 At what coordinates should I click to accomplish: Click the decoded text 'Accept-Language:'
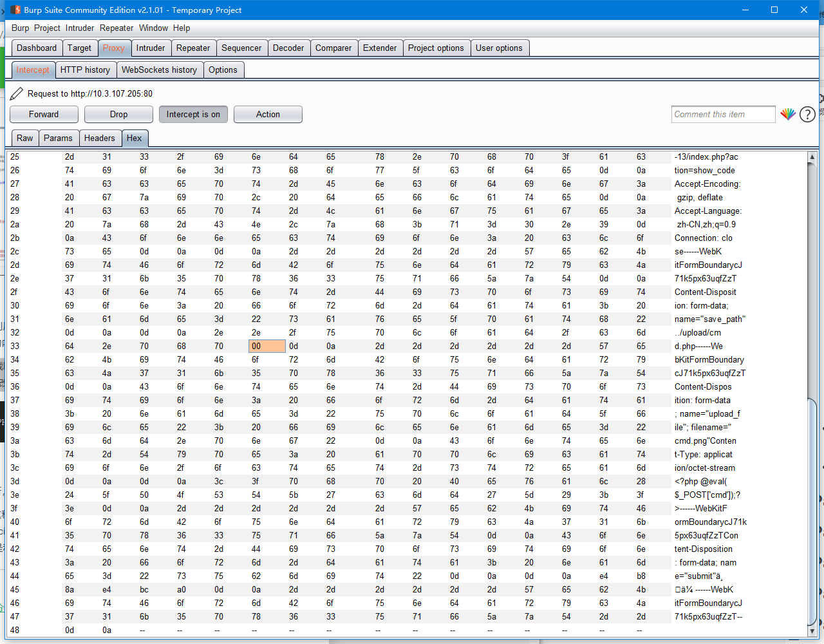tap(708, 211)
